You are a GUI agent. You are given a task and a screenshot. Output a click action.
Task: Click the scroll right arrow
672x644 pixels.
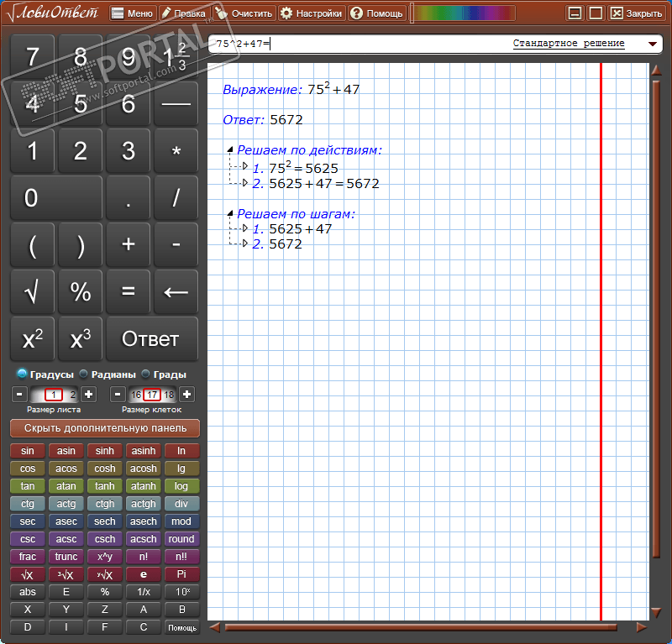(x=642, y=628)
